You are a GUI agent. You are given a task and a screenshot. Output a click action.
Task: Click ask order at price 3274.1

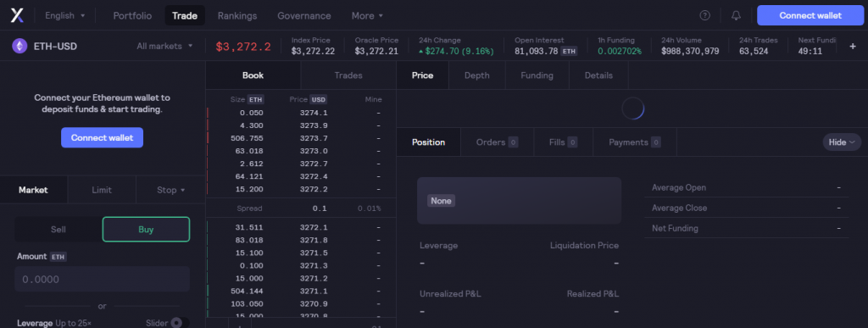[x=301, y=113]
